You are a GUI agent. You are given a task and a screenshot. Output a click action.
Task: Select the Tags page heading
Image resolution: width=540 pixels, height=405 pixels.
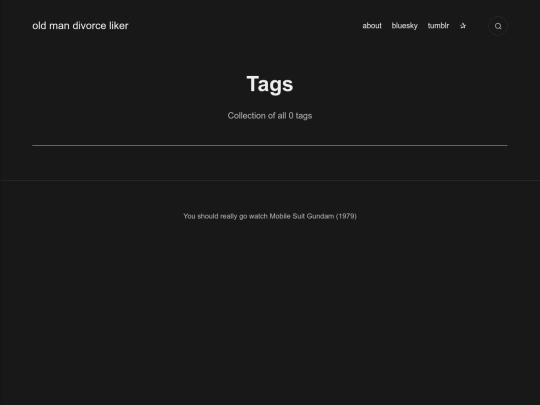tap(270, 84)
